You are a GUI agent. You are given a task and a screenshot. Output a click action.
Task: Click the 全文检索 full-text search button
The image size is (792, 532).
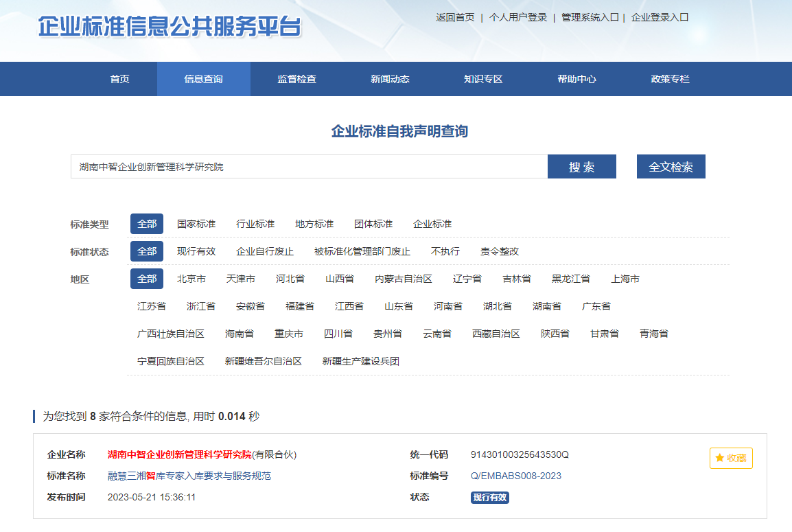pyautogui.click(x=671, y=167)
